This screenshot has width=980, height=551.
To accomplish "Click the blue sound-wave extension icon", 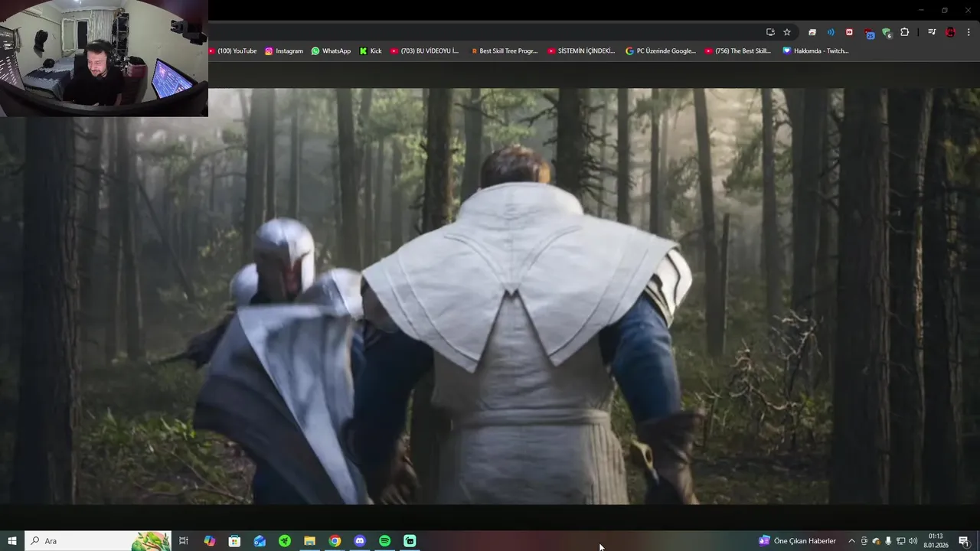I will (x=831, y=32).
